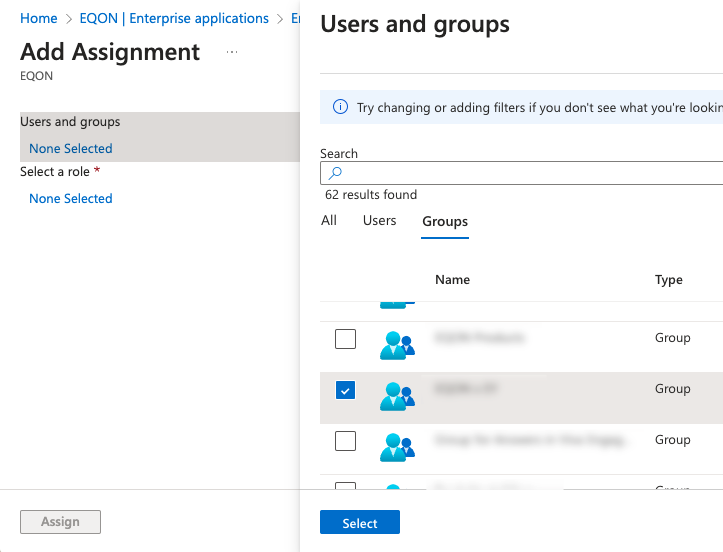This screenshot has height=552, width=723.
Task: Click the Type column header
Action: (x=669, y=279)
